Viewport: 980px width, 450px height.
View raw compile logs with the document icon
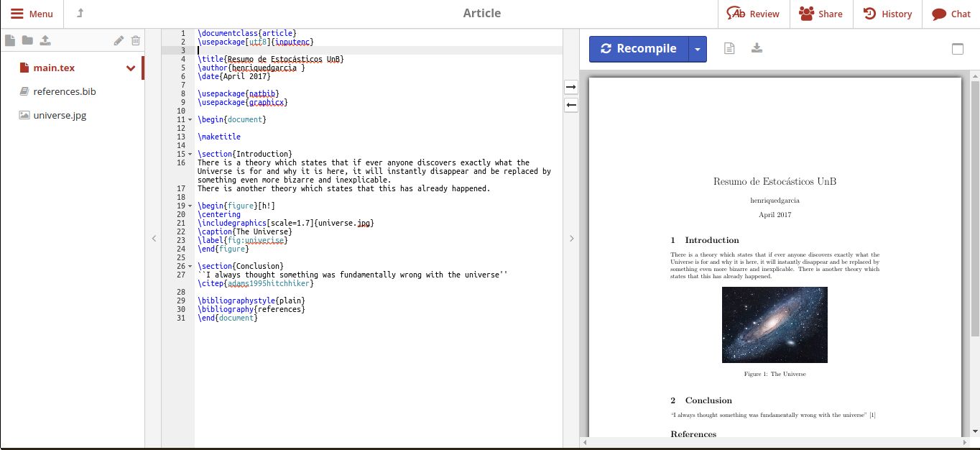point(729,48)
